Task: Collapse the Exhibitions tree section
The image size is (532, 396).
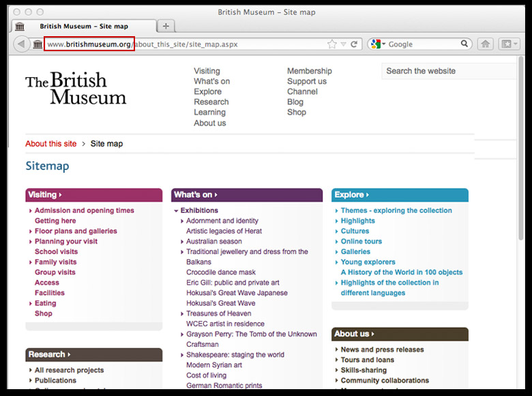Action: coord(176,211)
